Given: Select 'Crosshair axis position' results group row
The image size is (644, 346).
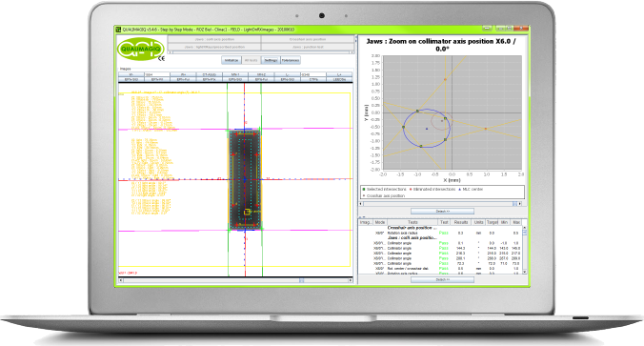Looking at the screenshot, I should [440, 228].
